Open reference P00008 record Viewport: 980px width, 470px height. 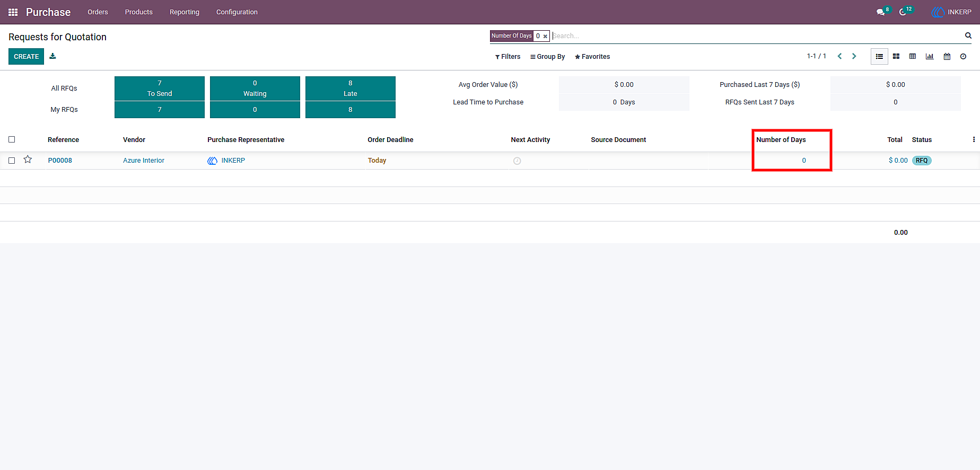[60, 161]
